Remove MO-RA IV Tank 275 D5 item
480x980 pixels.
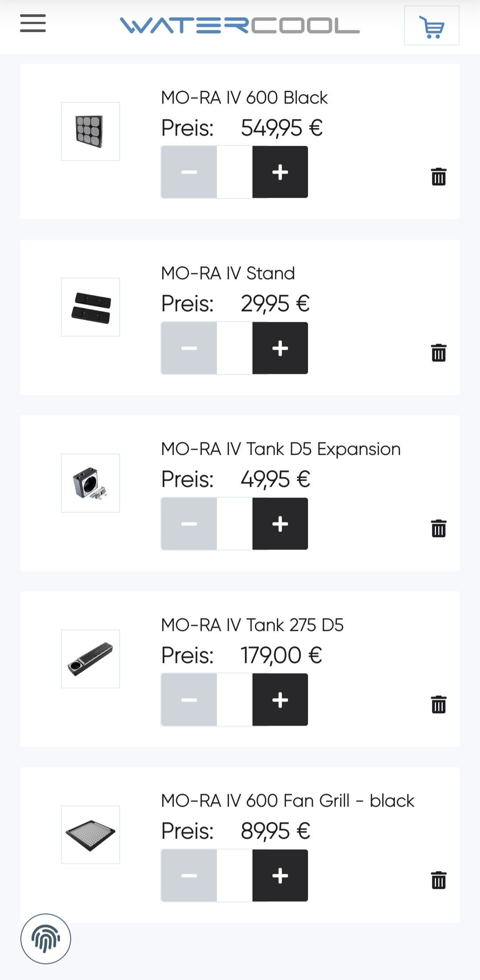point(438,704)
